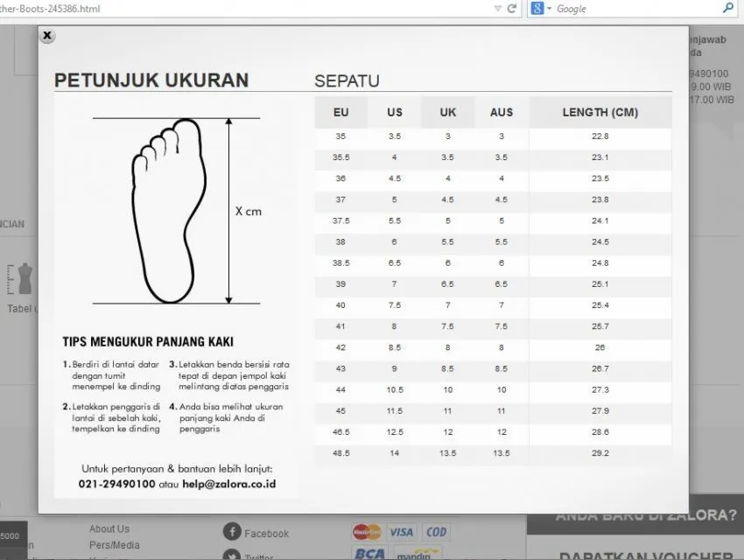Click the VISA payment logo
The image size is (744, 560).
pos(402,532)
